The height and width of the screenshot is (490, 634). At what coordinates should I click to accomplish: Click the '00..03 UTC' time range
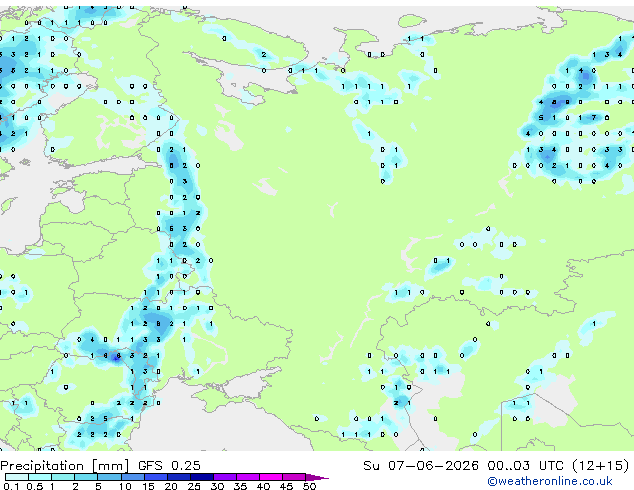click(x=525, y=466)
